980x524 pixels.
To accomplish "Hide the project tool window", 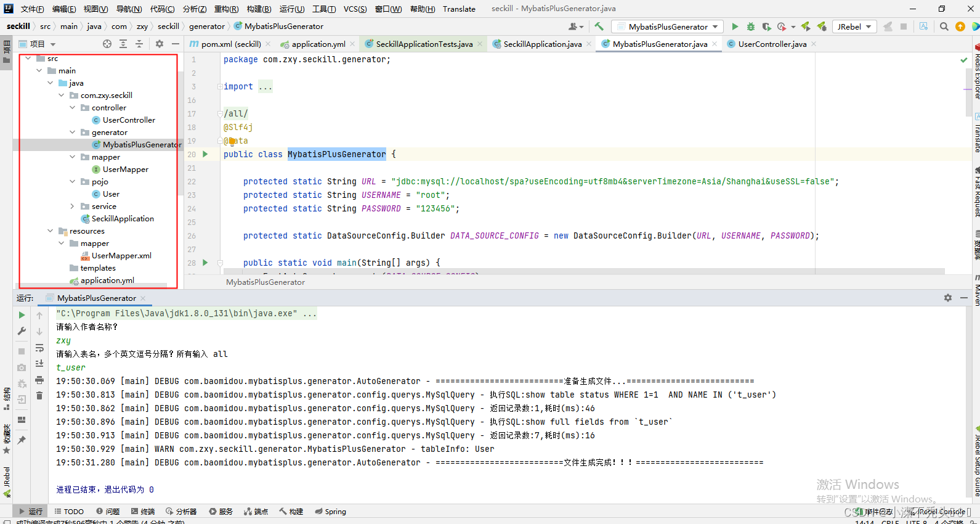I will (176, 44).
